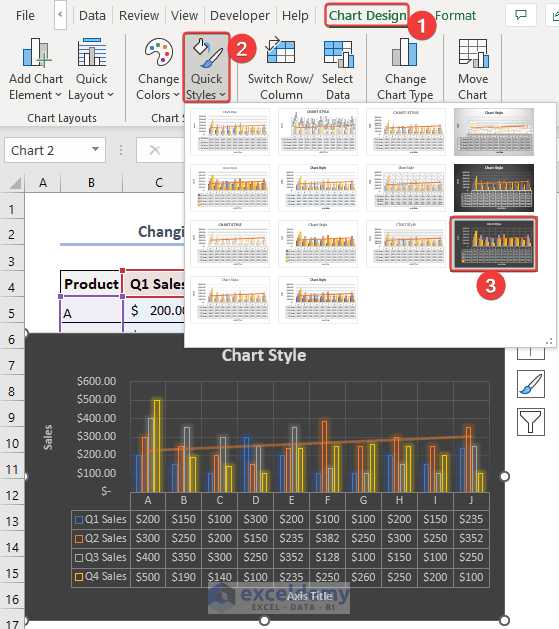Choose the first style in the second gallery row

230,188
